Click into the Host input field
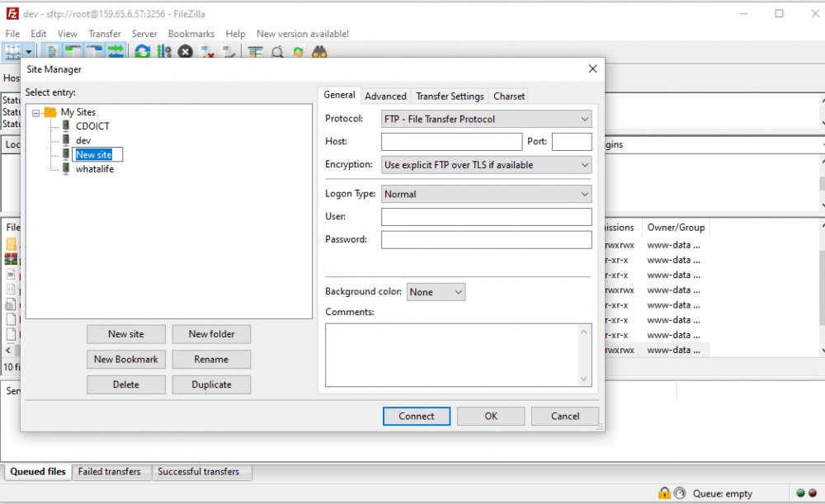The image size is (825, 504). coord(451,142)
